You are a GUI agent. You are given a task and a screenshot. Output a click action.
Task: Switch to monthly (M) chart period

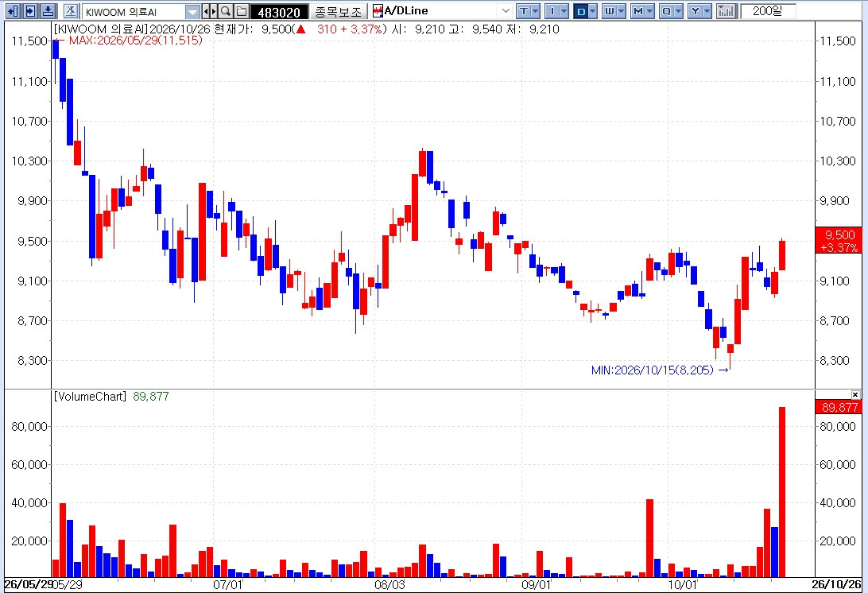[x=638, y=10]
